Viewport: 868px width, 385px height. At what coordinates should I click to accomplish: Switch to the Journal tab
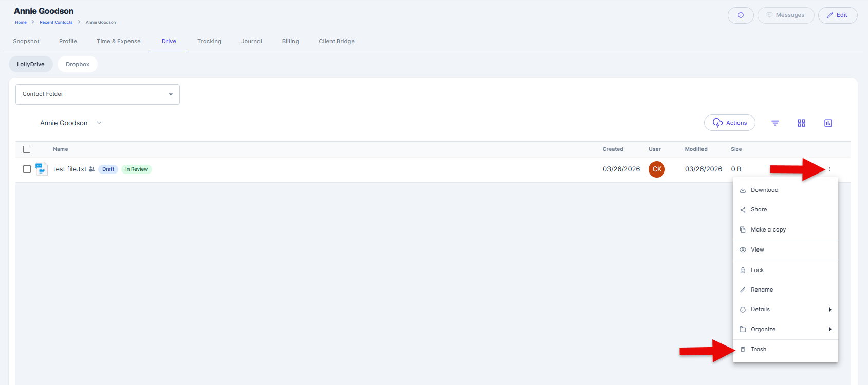coord(252,42)
